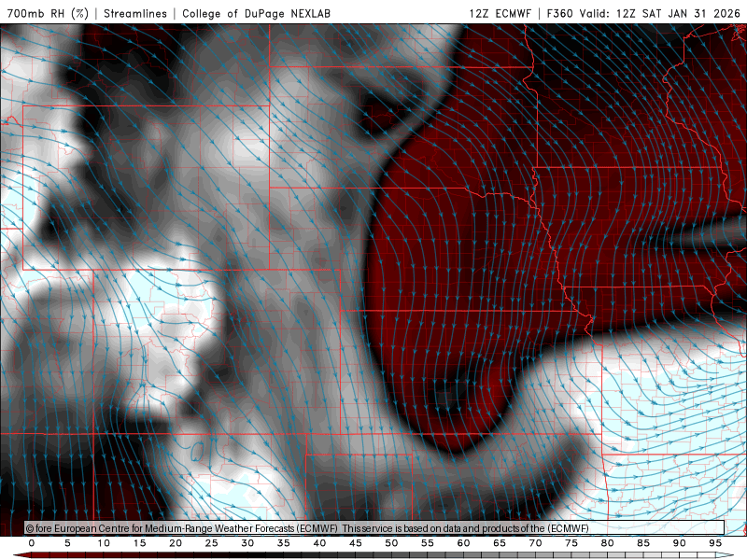Click the colorbar value label "70"
The height and width of the screenshot is (560, 747).
pyautogui.click(x=535, y=543)
